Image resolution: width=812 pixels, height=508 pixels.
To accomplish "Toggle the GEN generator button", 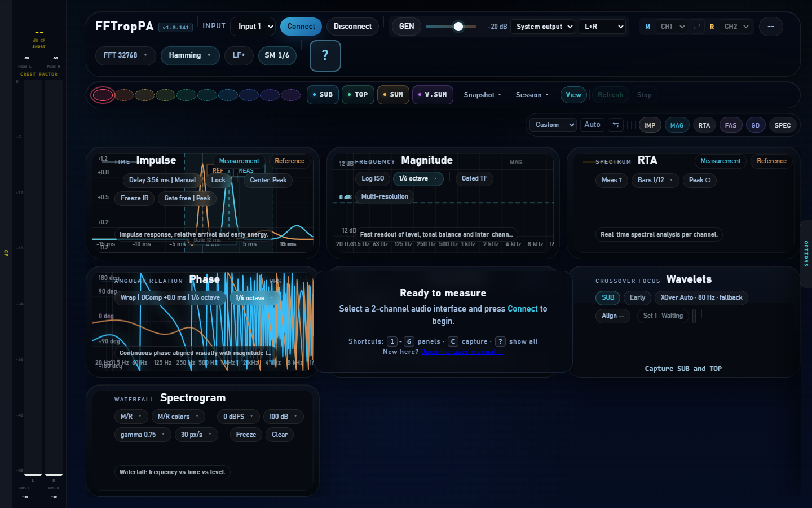I will (x=407, y=27).
